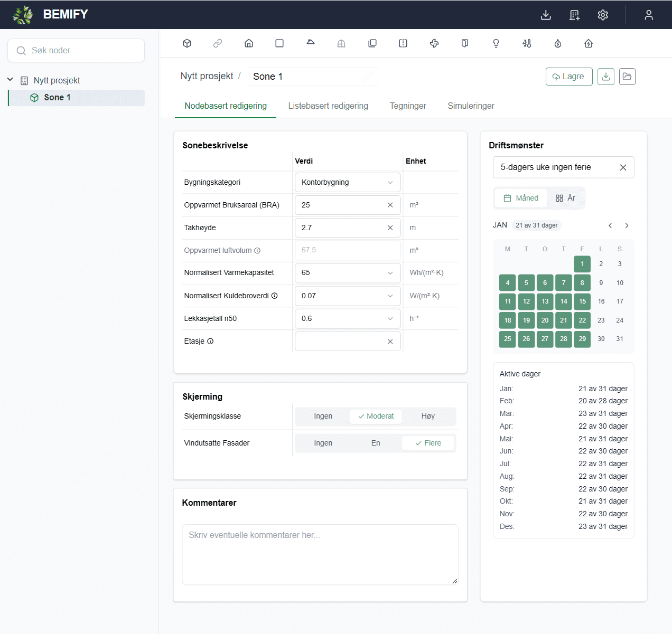
Task: Open the thermometer snowflake icon
Action: click(527, 43)
